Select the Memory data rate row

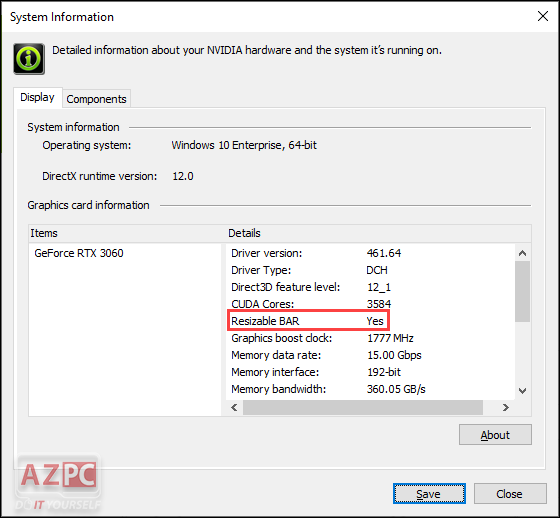[x=371, y=355]
